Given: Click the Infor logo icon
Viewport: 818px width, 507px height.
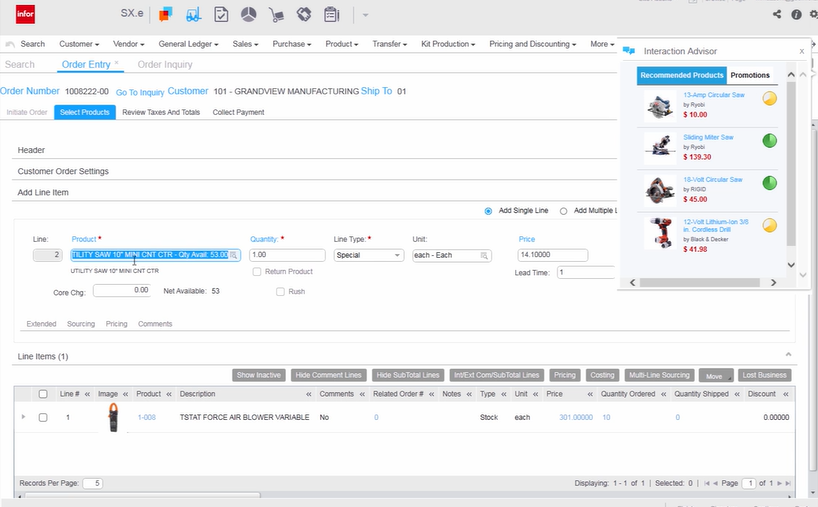Looking at the screenshot, I should 25,14.
